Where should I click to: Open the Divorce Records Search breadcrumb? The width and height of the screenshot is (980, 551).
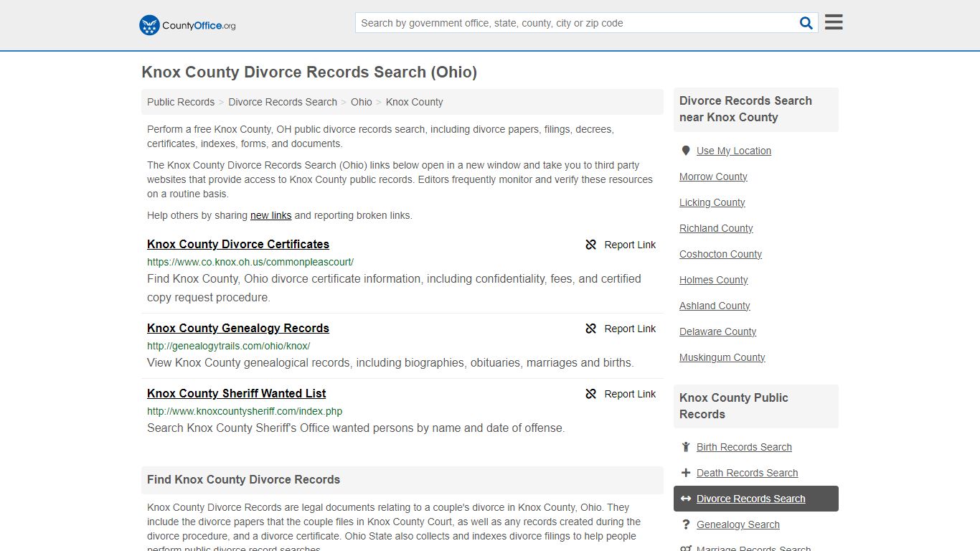[283, 102]
